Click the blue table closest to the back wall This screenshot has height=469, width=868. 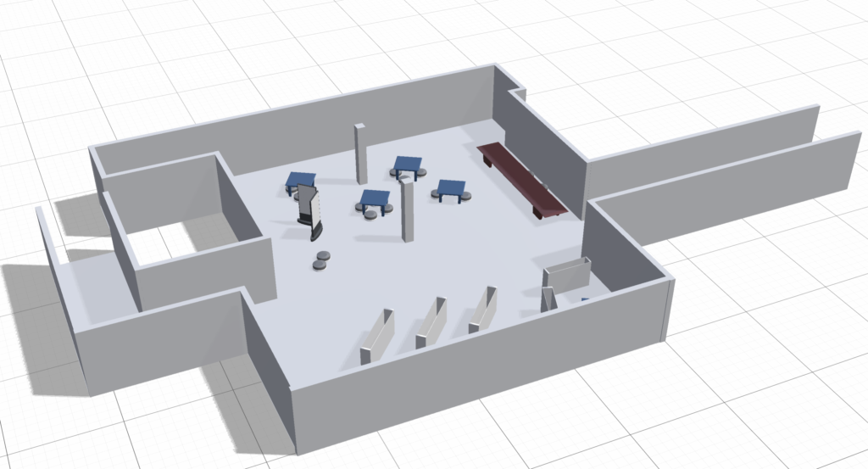pos(408,163)
